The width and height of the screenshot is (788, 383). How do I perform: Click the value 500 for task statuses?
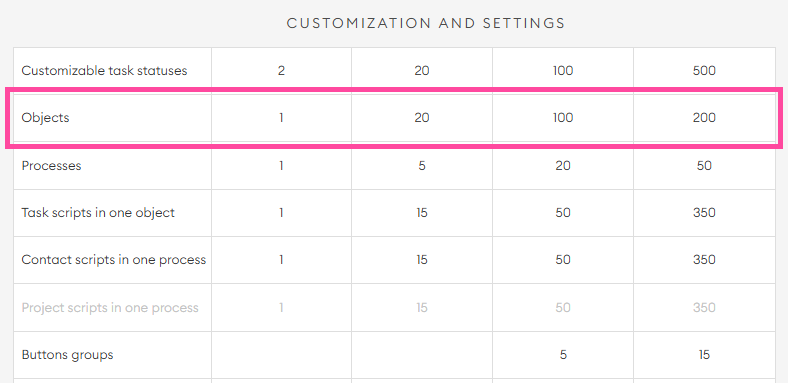[704, 70]
